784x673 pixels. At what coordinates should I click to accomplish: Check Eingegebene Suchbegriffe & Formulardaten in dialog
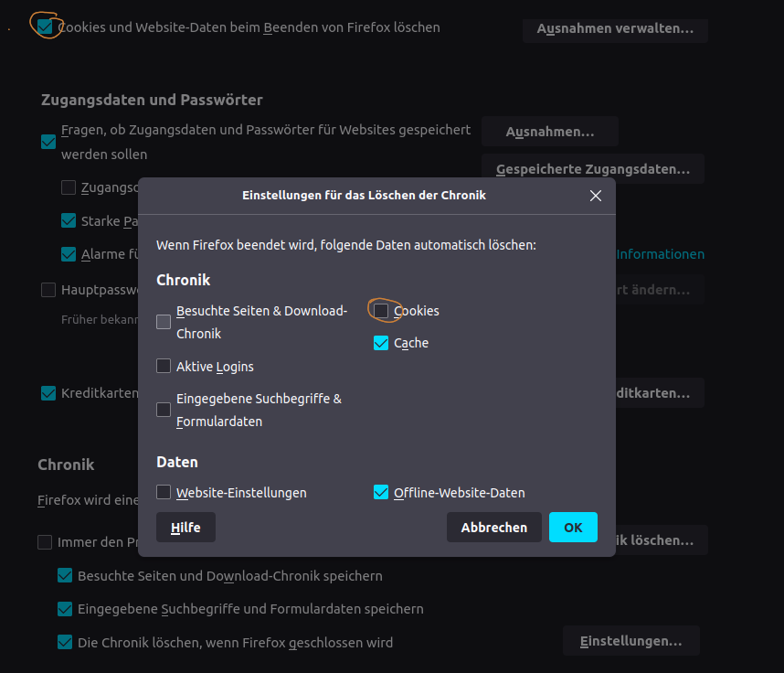click(164, 410)
